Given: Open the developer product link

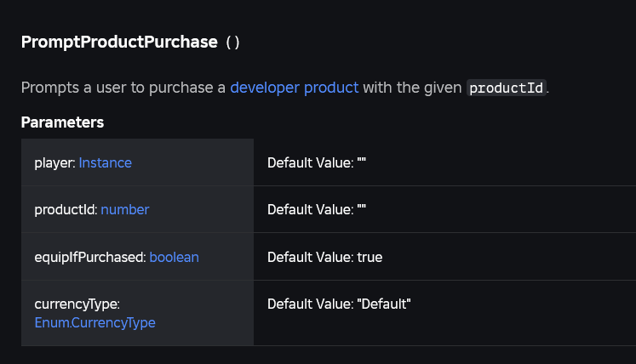Looking at the screenshot, I should [294, 87].
